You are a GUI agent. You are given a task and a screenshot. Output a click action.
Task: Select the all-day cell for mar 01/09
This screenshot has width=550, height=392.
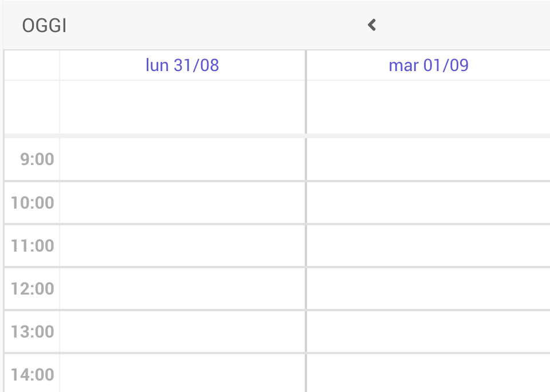tap(429, 107)
